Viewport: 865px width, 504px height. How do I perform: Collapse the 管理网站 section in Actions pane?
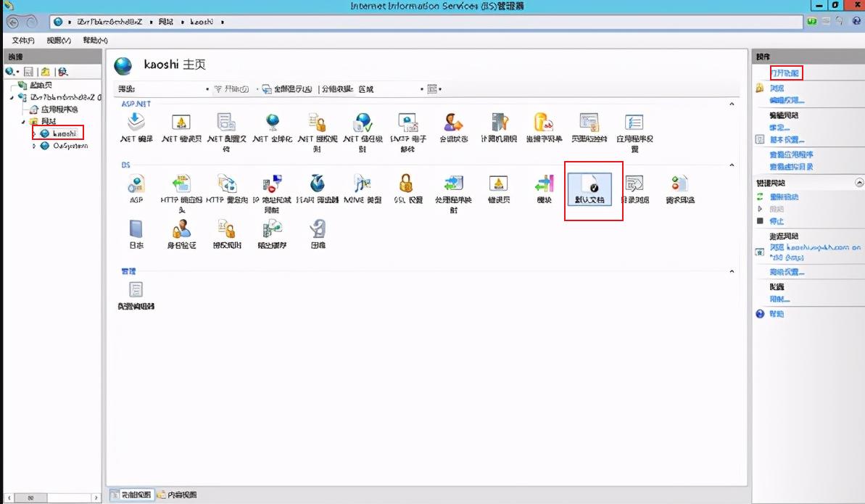[x=859, y=182]
